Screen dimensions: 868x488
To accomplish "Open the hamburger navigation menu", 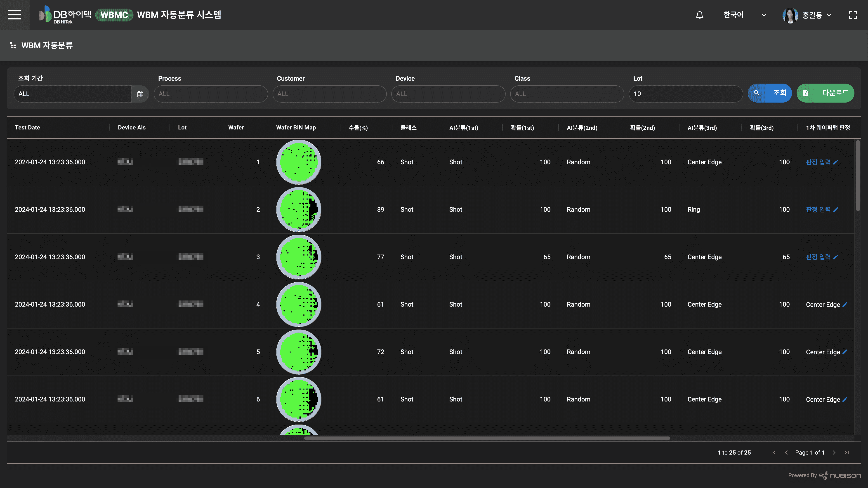I will point(14,15).
